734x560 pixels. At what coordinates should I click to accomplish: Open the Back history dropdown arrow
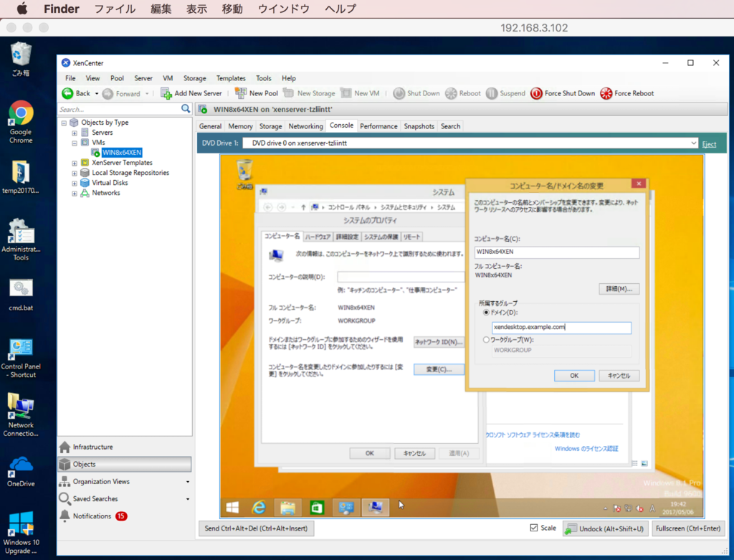point(97,94)
